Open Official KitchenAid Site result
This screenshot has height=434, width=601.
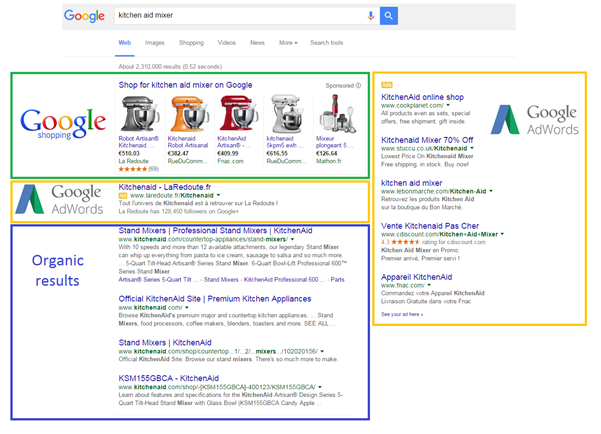click(215, 299)
